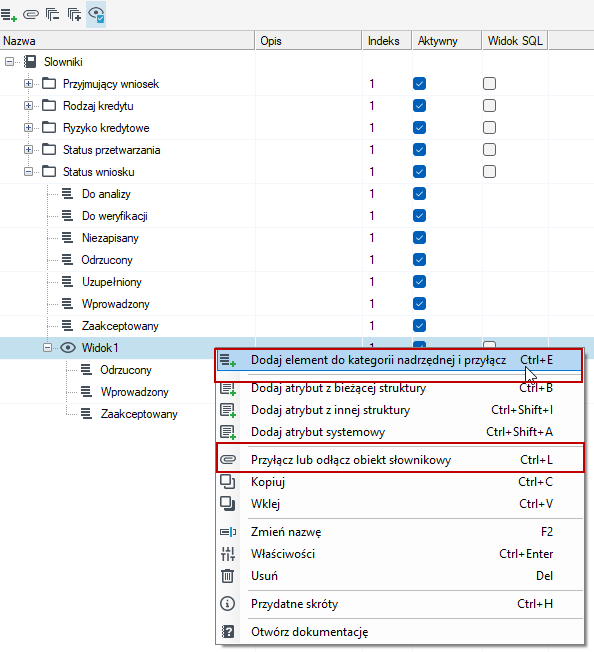
Task: Choose Dodaj atrybut z innej struktury
Action: (x=399, y=410)
